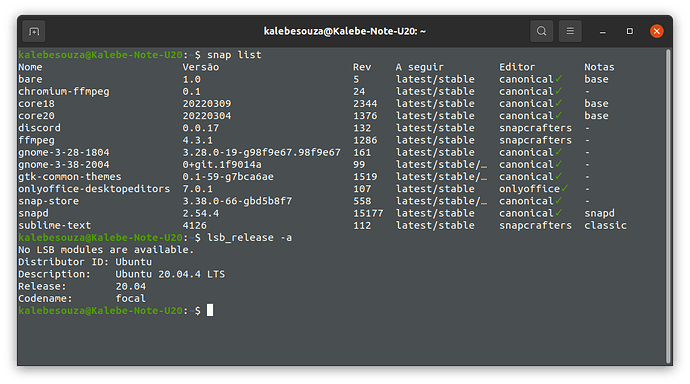Click 'No LSB modules are available.' line

[x=106, y=250]
